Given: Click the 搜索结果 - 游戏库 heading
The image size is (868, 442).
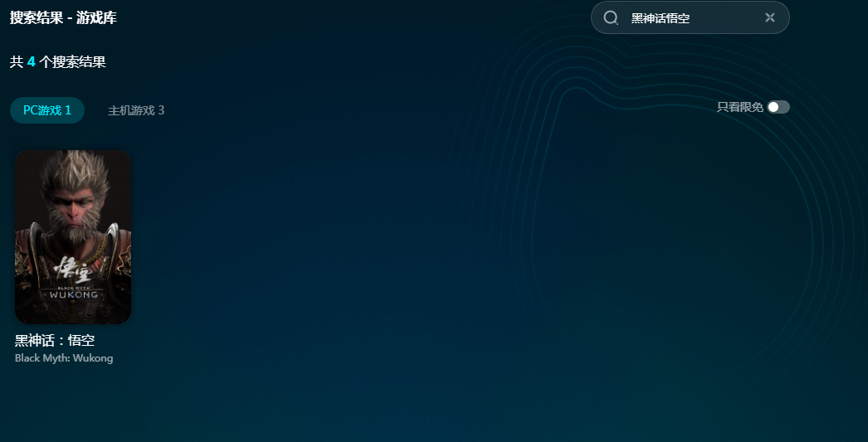Looking at the screenshot, I should 63,17.
